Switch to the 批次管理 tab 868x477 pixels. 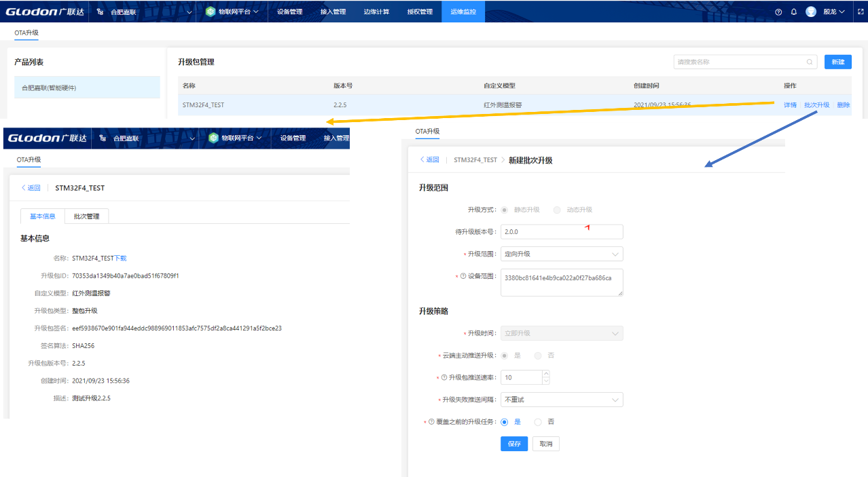[86, 216]
